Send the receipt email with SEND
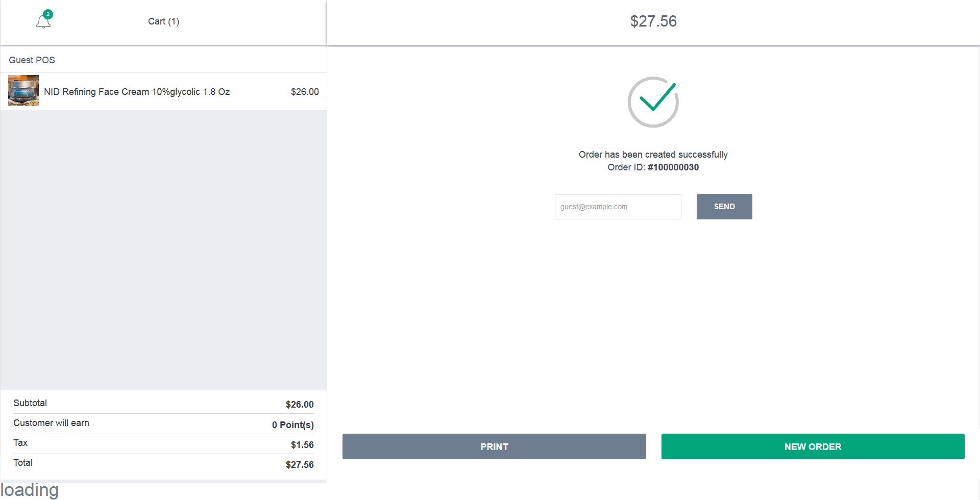The width and height of the screenshot is (980, 500). click(x=724, y=207)
